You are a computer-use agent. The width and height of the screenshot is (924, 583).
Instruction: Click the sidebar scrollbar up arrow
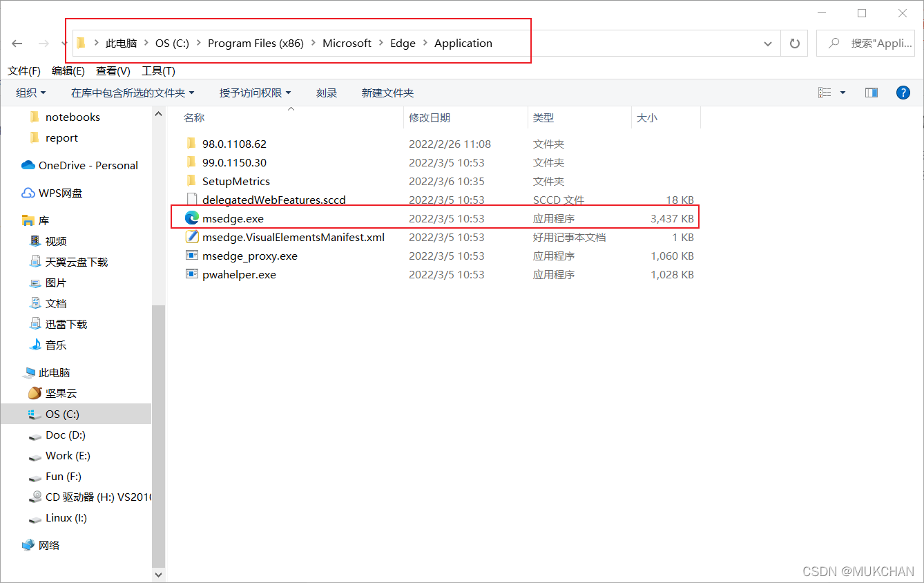click(x=159, y=114)
